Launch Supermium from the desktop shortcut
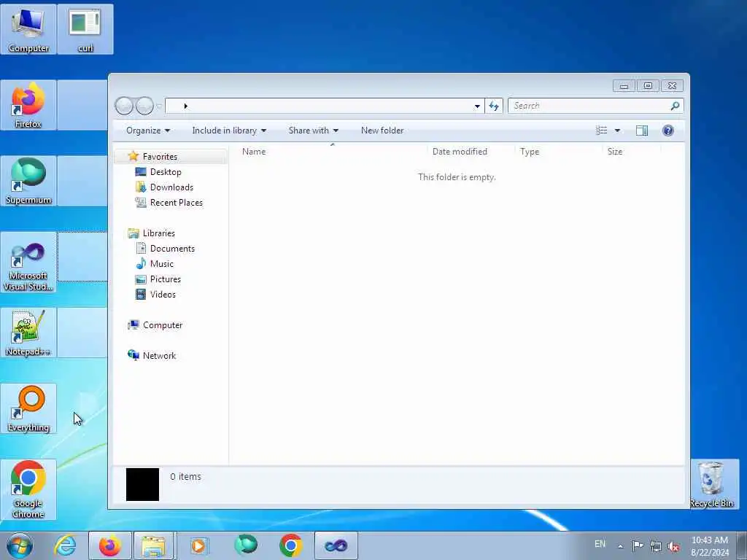Image resolution: width=747 pixels, height=560 pixels. point(28,181)
